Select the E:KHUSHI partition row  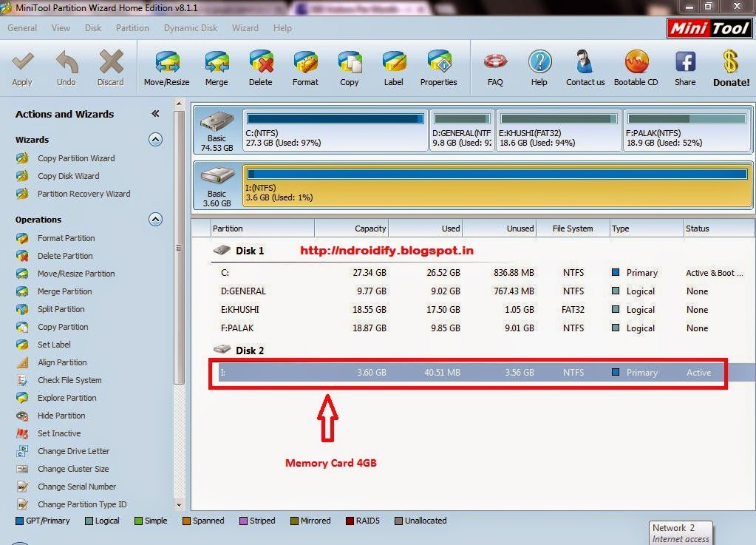tap(482, 310)
